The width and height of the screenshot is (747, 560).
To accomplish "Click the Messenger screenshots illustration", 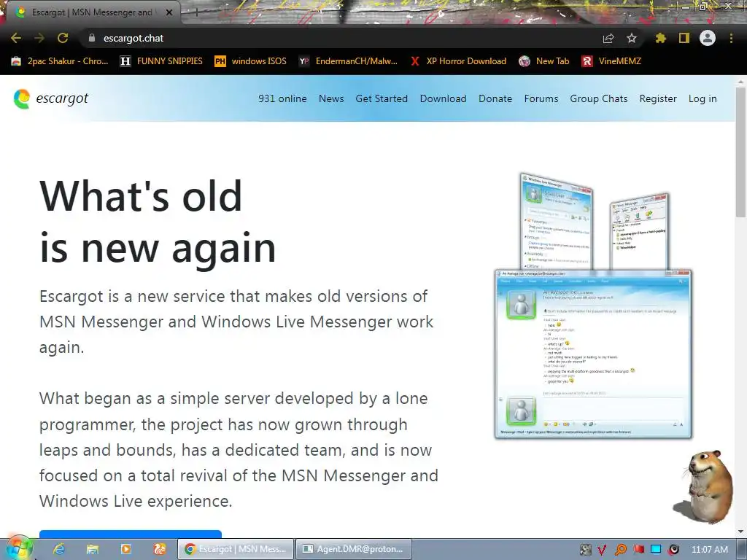I will tap(593, 306).
